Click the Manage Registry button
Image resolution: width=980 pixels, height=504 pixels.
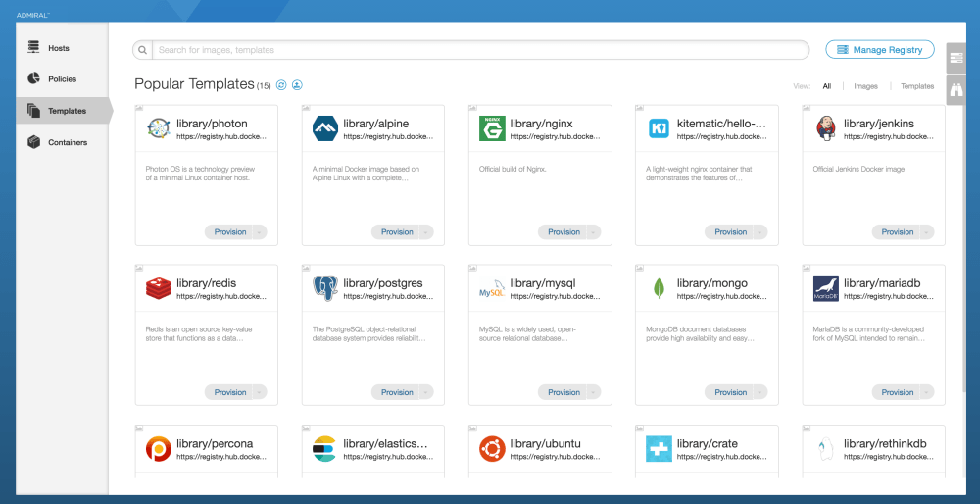(x=880, y=50)
